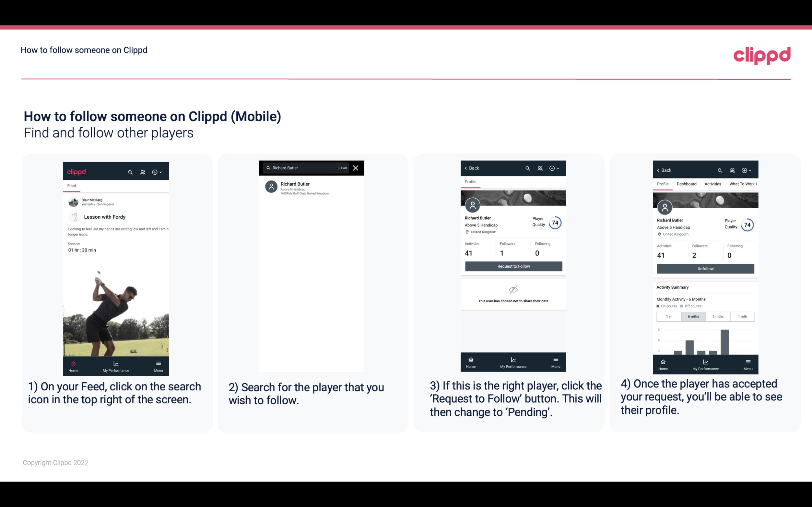812x507 pixels.
Task: Select the 1 year activity filter
Action: pos(668,316)
